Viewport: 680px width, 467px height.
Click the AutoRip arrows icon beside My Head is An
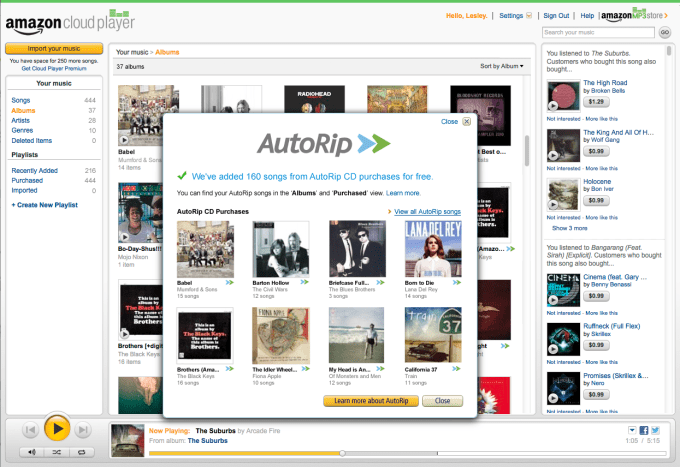tap(380, 369)
